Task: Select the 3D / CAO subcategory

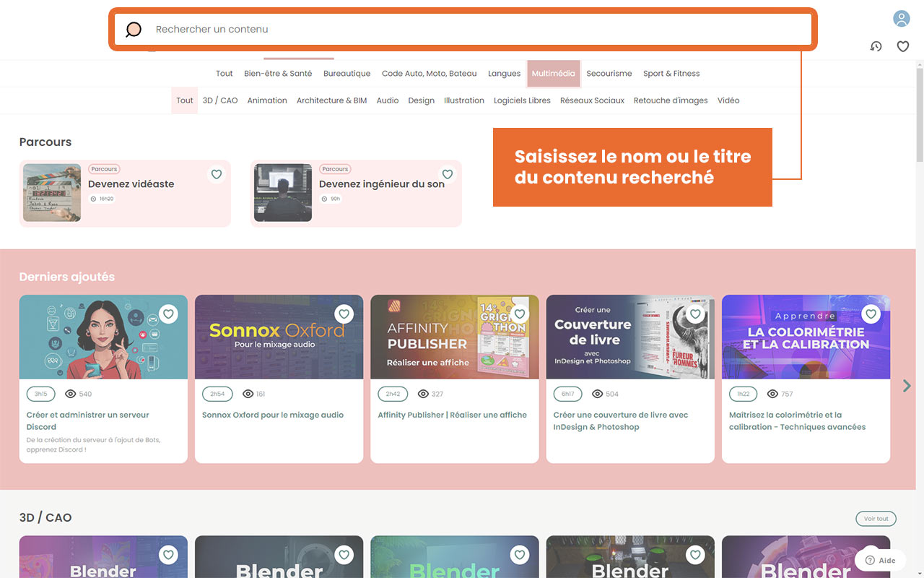Action: (220, 100)
